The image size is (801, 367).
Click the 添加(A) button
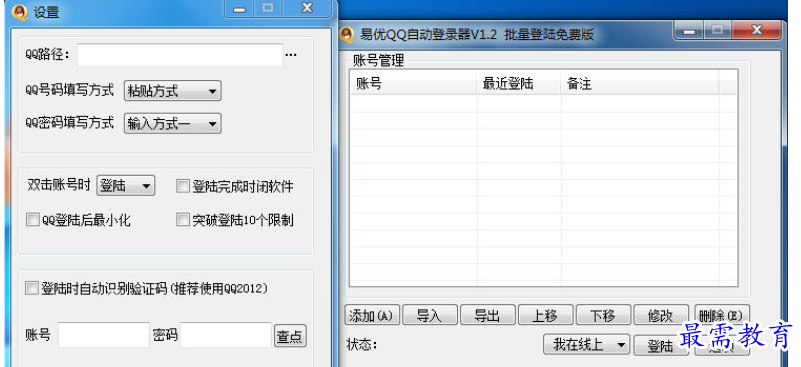[x=372, y=315]
